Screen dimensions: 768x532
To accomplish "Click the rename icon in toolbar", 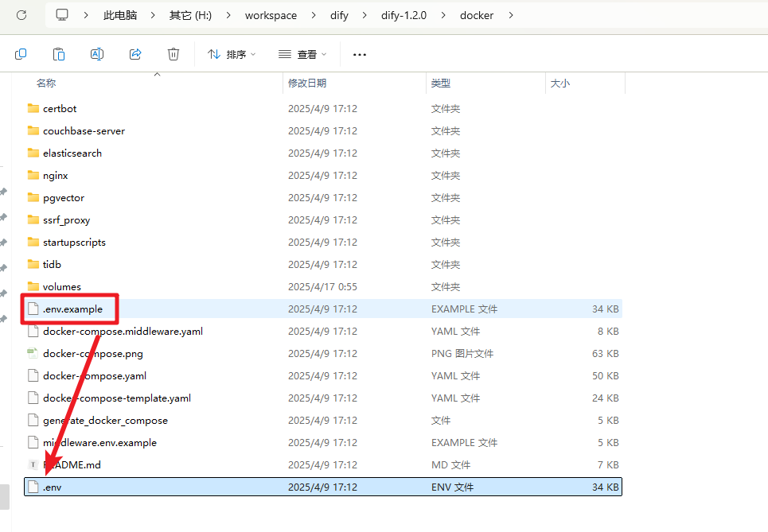I will [x=97, y=54].
